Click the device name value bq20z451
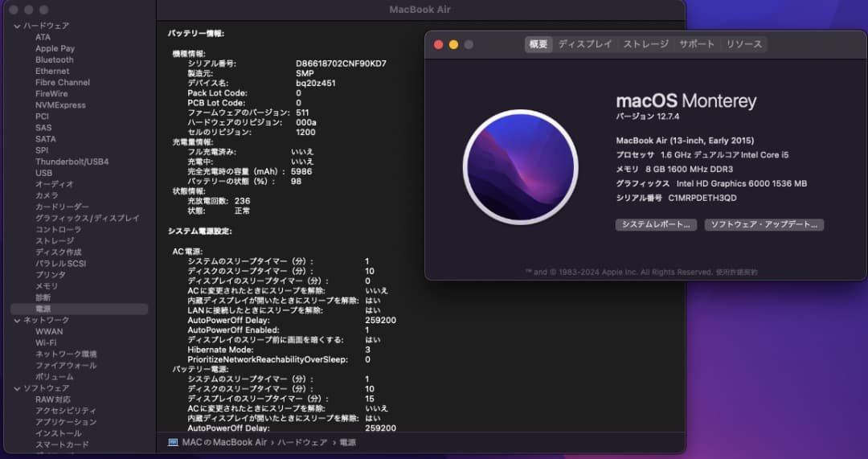This screenshot has width=868, height=459. pyautogui.click(x=316, y=83)
